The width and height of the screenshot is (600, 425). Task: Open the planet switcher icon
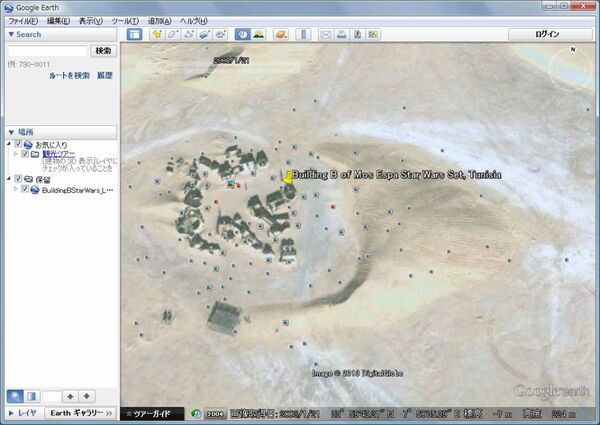pos(281,34)
